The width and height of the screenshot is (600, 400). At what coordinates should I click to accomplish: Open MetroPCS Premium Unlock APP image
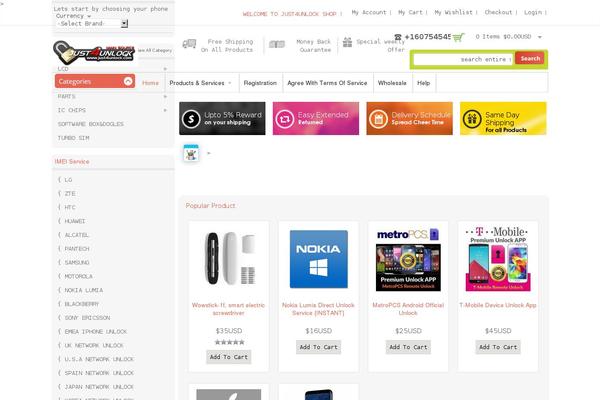[x=408, y=259]
